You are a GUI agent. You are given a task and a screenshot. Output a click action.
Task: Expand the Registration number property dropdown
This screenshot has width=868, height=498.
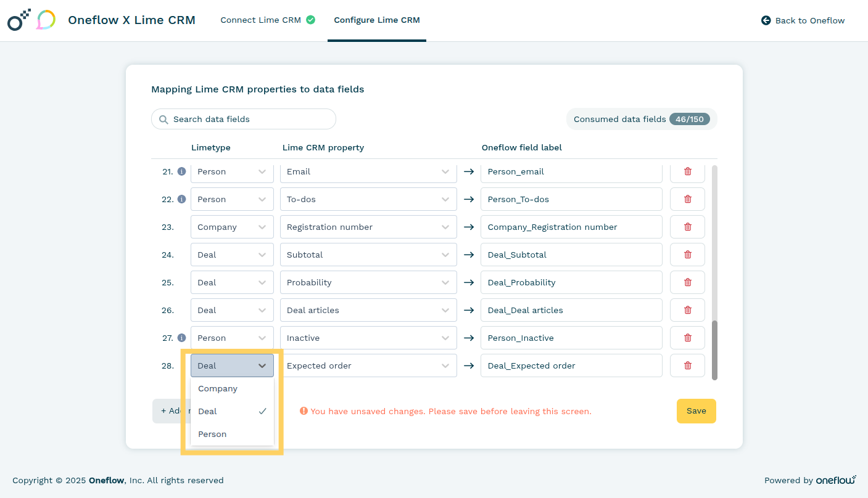368,227
